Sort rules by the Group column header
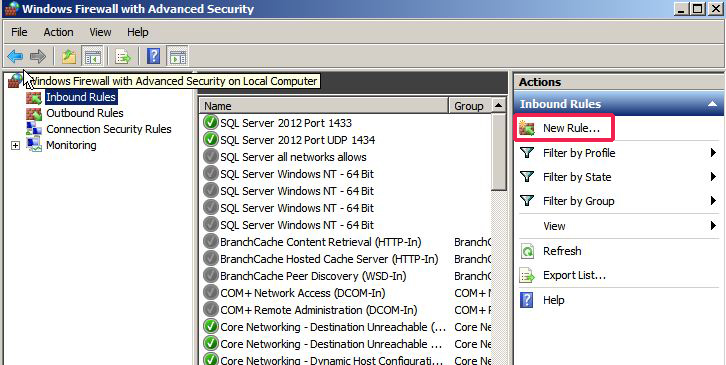The width and height of the screenshot is (726, 365). point(469,106)
